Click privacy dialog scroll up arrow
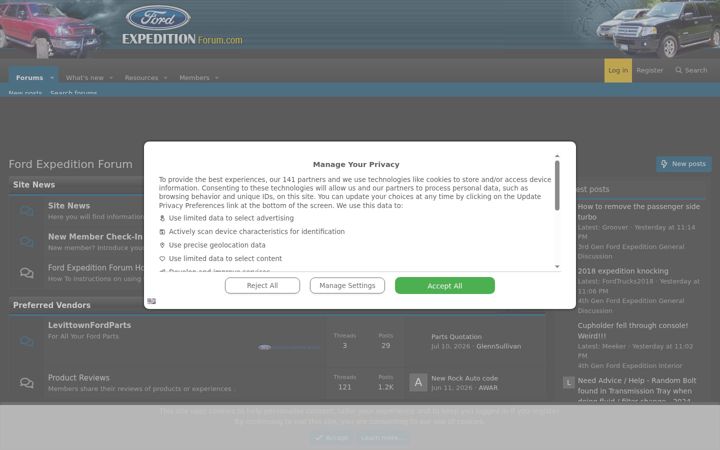The image size is (720, 450). pos(557,157)
